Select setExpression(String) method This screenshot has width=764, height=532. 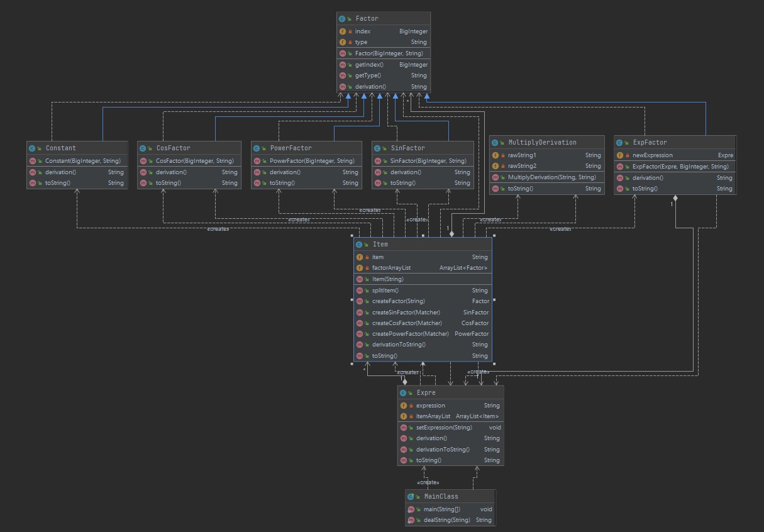point(451,428)
